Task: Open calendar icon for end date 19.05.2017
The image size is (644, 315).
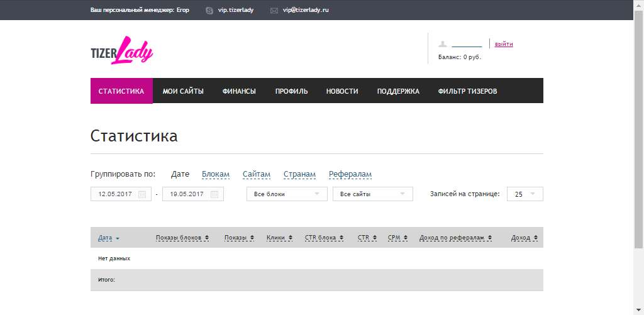Action: 214,194
